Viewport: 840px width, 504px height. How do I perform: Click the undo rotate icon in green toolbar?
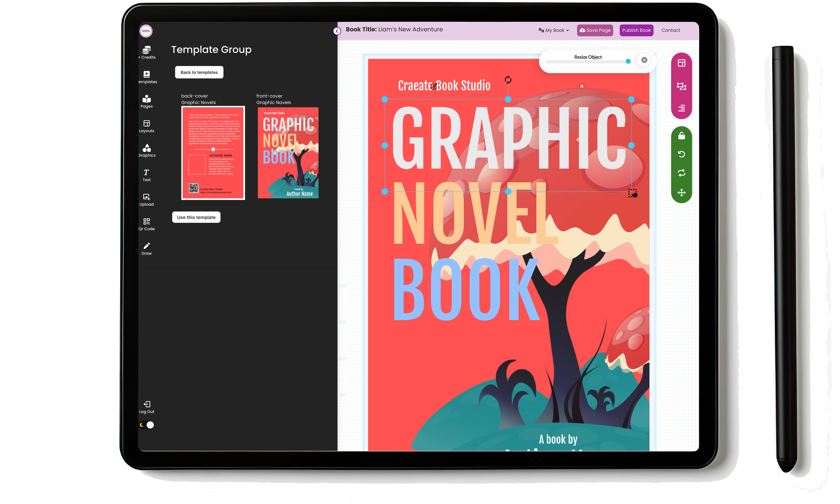[x=681, y=154]
